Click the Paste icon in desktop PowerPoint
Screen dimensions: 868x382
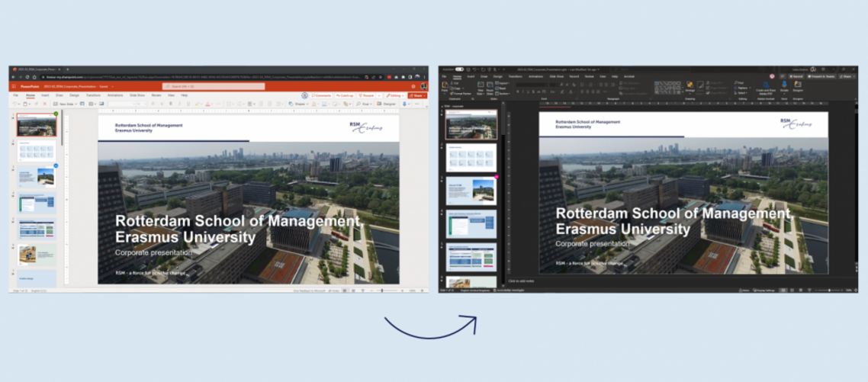point(445,85)
